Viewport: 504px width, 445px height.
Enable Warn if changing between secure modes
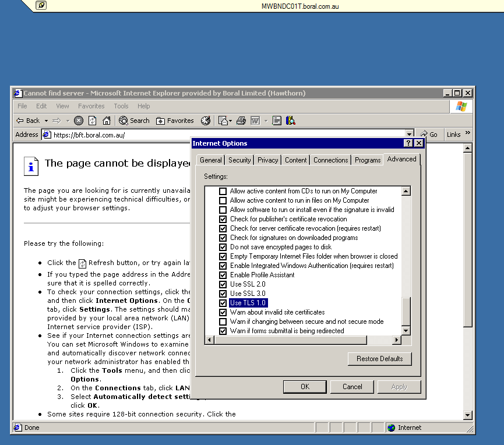pos(223,322)
